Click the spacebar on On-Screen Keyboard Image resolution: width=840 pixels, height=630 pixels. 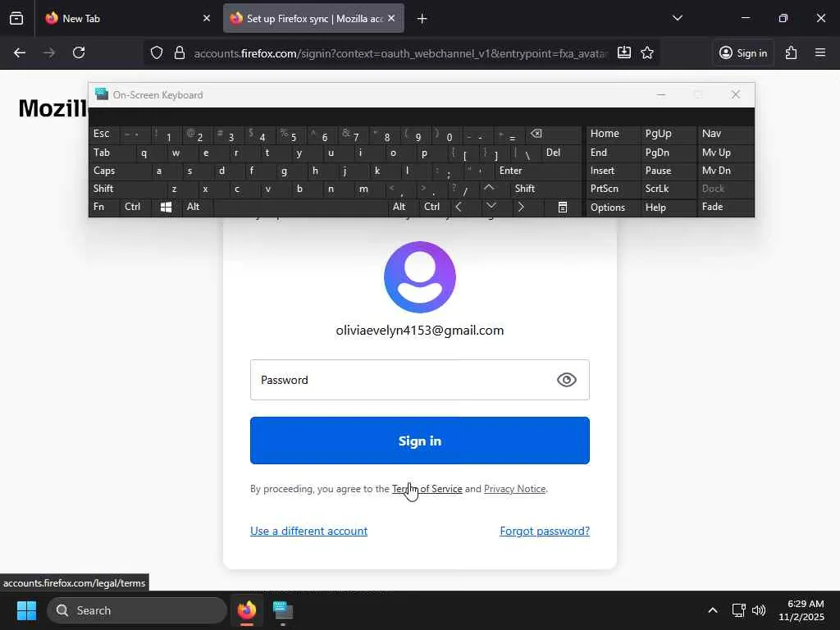300,207
